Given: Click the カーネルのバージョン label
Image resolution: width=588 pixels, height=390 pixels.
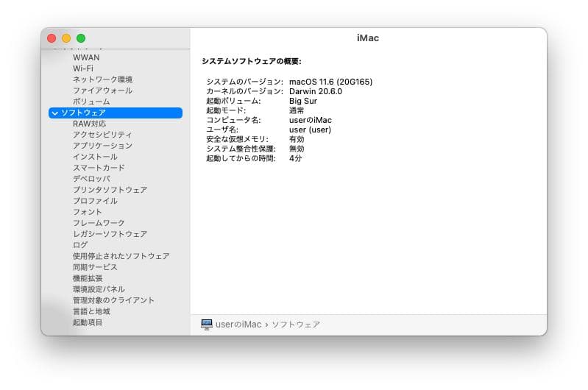Looking at the screenshot, I should [x=244, y=91].
